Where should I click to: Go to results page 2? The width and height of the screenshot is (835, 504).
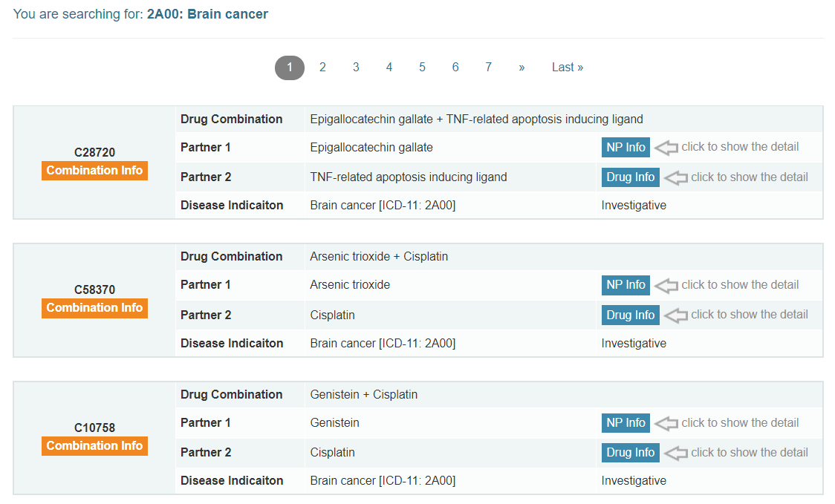point(322,68)
